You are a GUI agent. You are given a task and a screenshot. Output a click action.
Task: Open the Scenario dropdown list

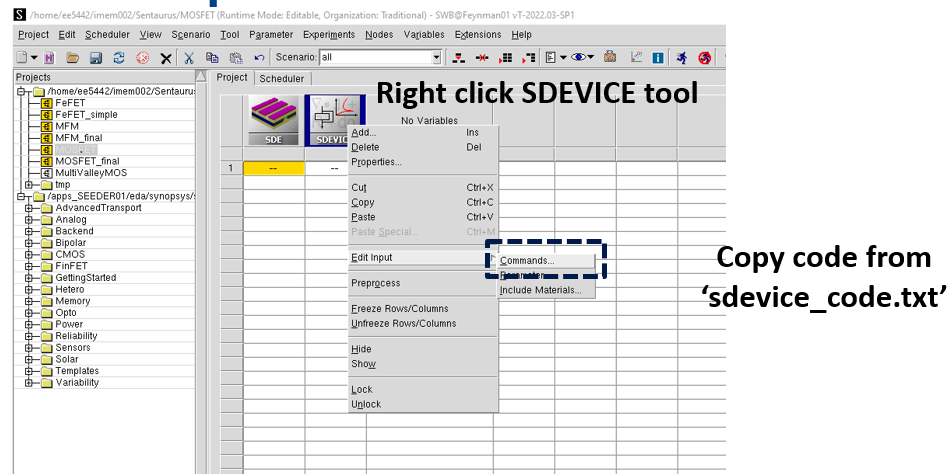click(x=441, y=58)
